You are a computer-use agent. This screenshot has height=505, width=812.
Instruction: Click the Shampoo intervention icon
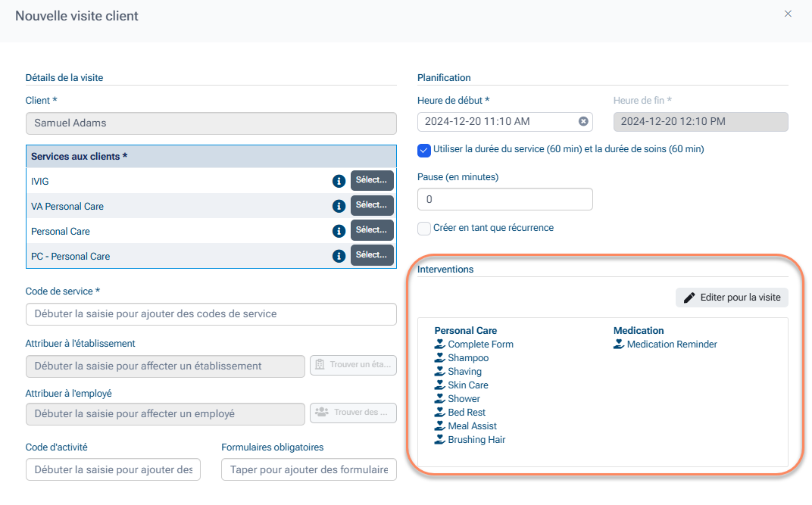point(439,358)
